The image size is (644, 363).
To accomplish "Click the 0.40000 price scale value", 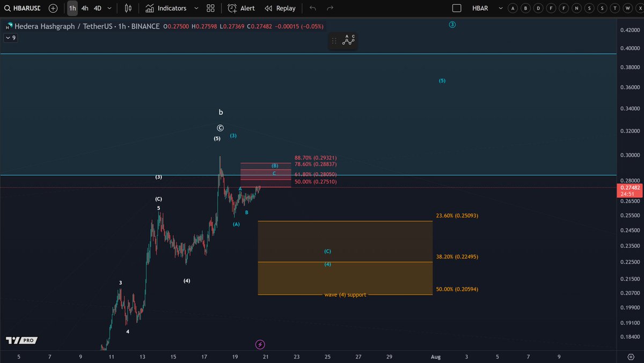I will click(630, 48).
